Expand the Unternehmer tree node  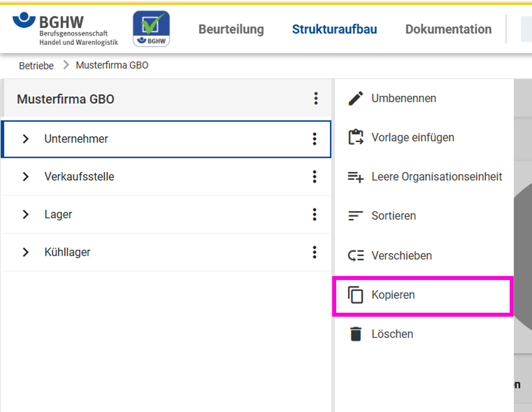point(25,139)
